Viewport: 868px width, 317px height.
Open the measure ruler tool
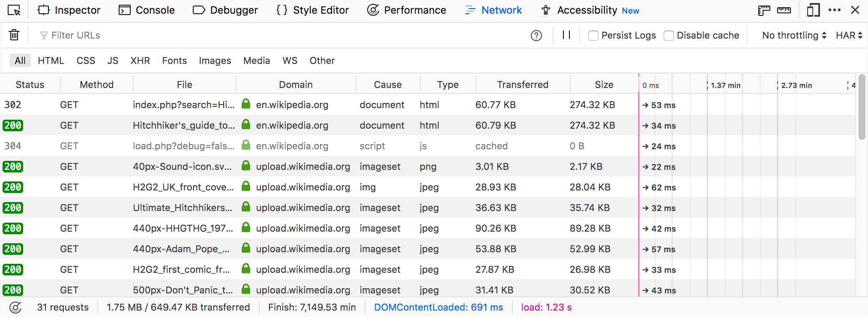[784, 10]
